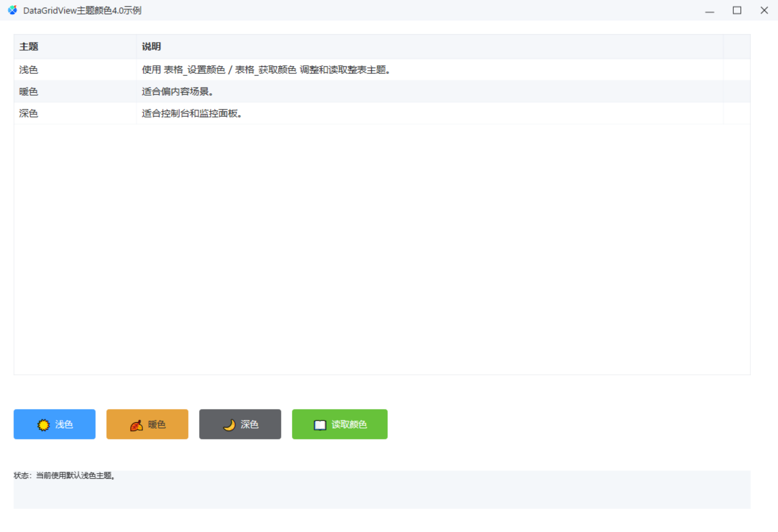Image resolution: width=778 pixels, height=532 pixels.
Task: Click the leaf icon on 暖色 button
Action: (x=136, y=425)
